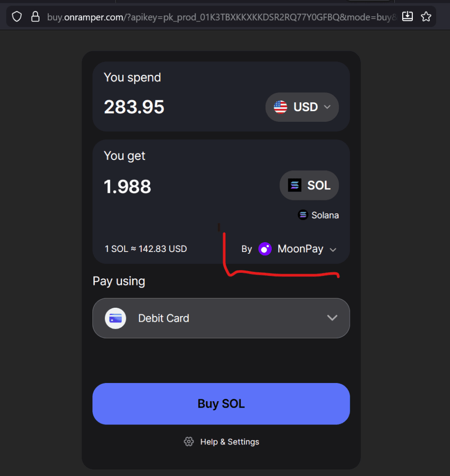Change the crypto by clicking the SOL selector
The height and width of the screenshot is (476, 450).
click(x=309, y=185)
